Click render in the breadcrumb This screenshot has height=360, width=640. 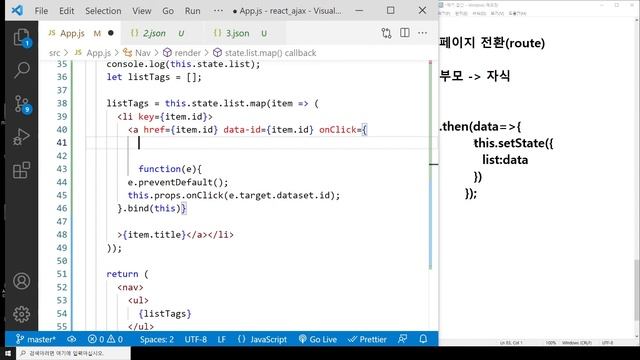(187, 53)
